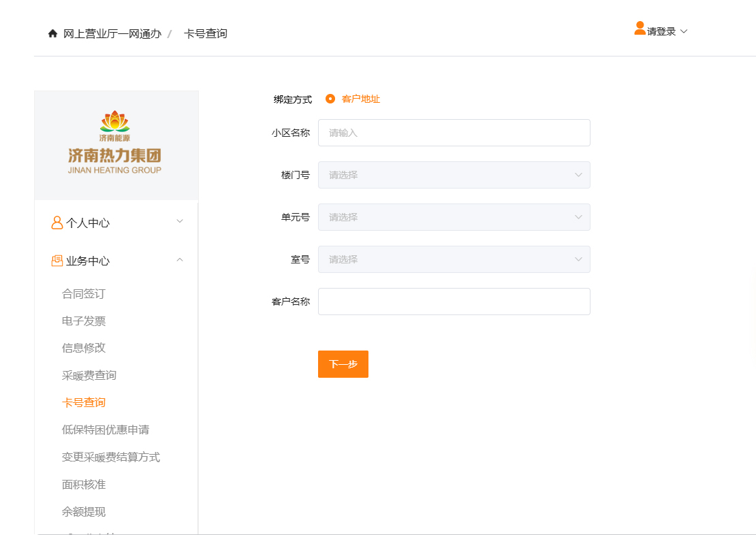The image size is (756, 535).
Task: Open 电子发票 in the sidebar
Action: tap(83, 321)
